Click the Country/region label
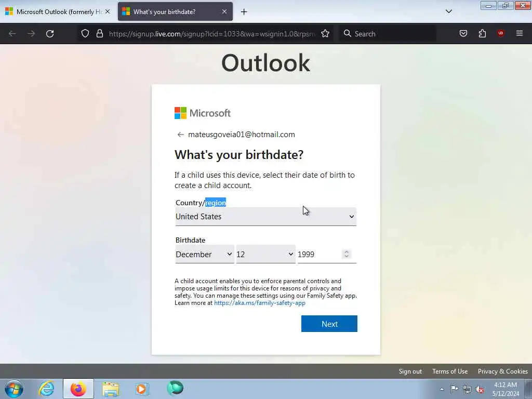Screen dimensions: 532x399 pos(201,203)
